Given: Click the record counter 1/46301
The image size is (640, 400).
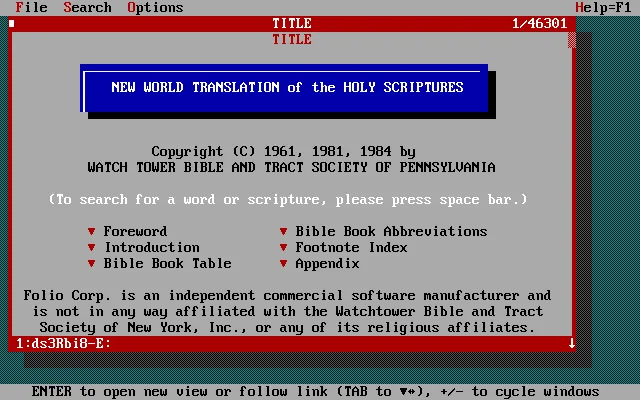Looking at the screenshot, I should point(540,23).
